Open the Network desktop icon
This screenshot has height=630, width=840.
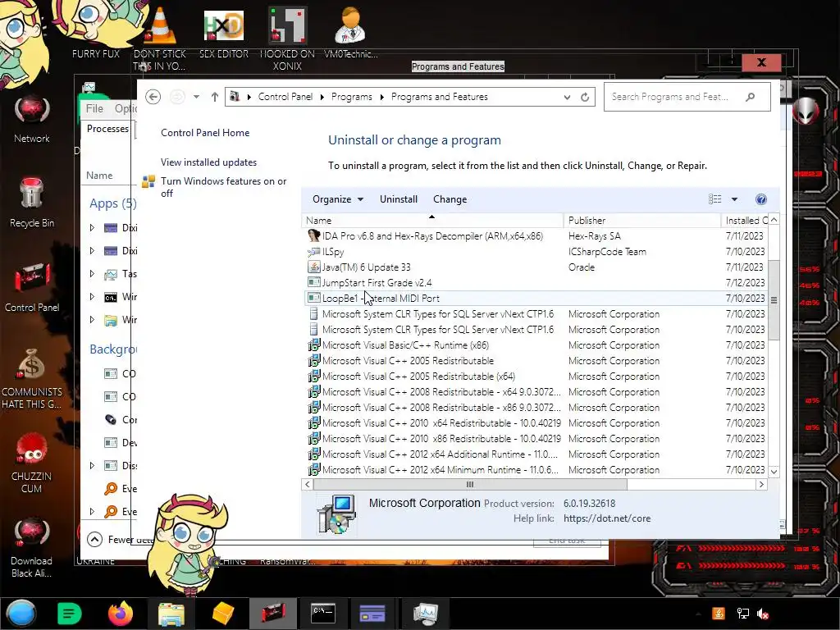(32, 111)
